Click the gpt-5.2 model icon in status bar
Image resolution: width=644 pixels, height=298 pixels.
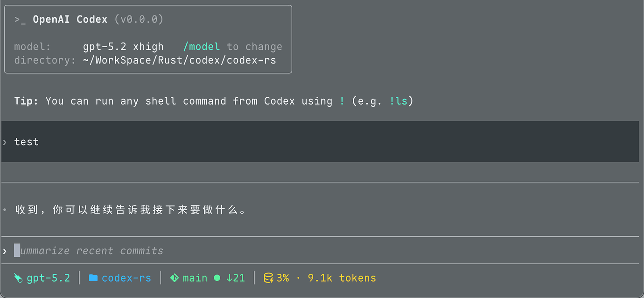[18, 278]
